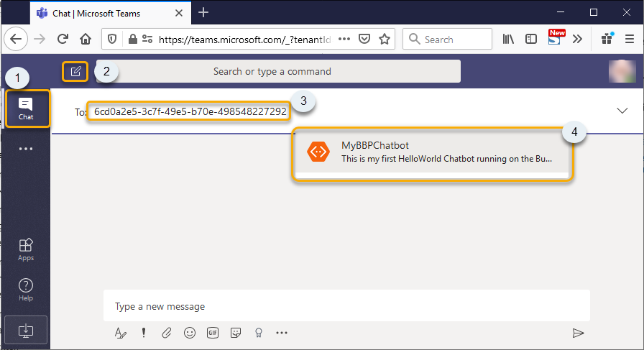The height and width of the screenshot is (350, 644).
Task: Open more apps ellipsis in sidebar
Action: 26,149
